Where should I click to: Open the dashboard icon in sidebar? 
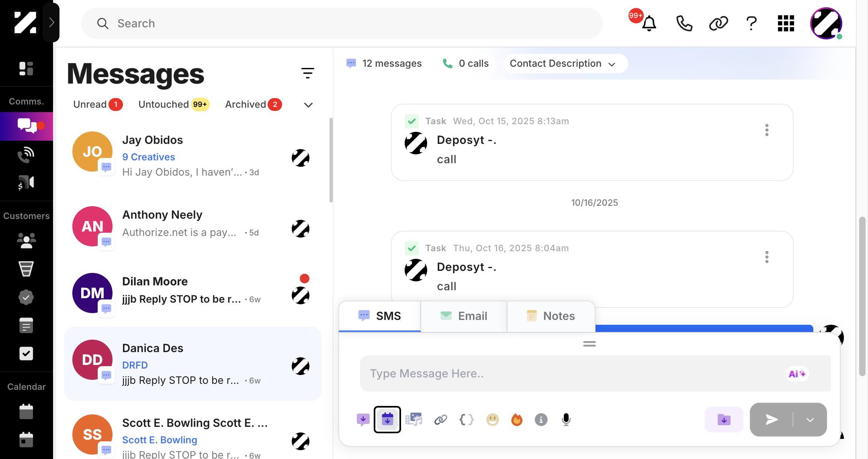[x=26, y=69]
